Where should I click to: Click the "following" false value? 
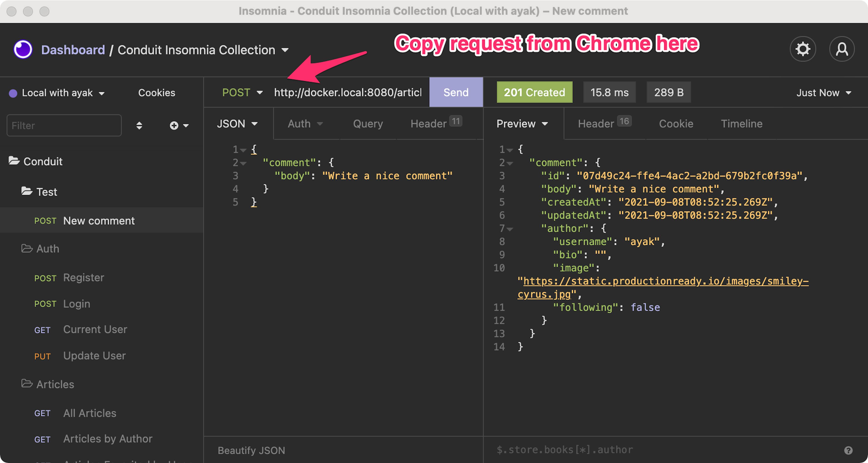[645, 307]
